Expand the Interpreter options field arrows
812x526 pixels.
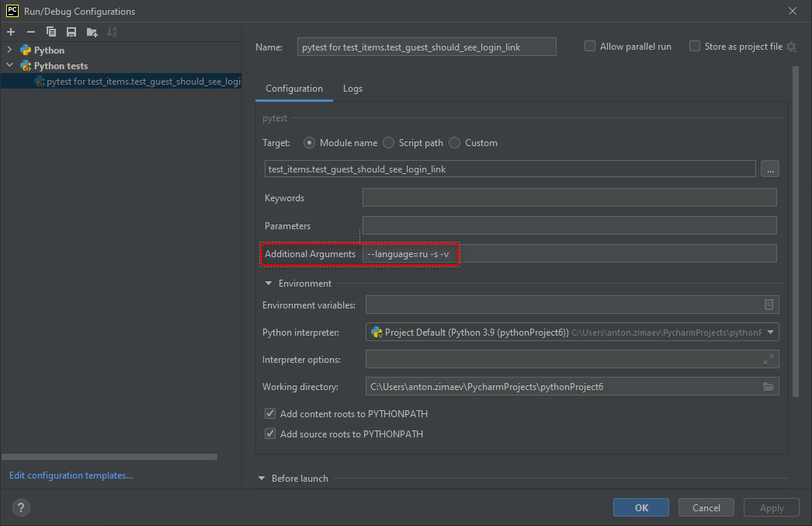[x=769, y=359]
